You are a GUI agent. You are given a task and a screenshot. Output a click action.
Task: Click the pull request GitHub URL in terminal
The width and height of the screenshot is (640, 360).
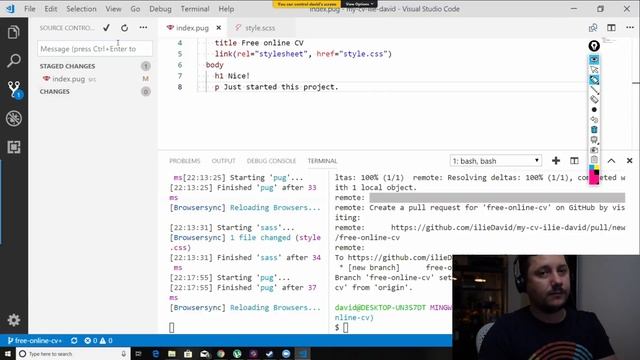[508, 227]
